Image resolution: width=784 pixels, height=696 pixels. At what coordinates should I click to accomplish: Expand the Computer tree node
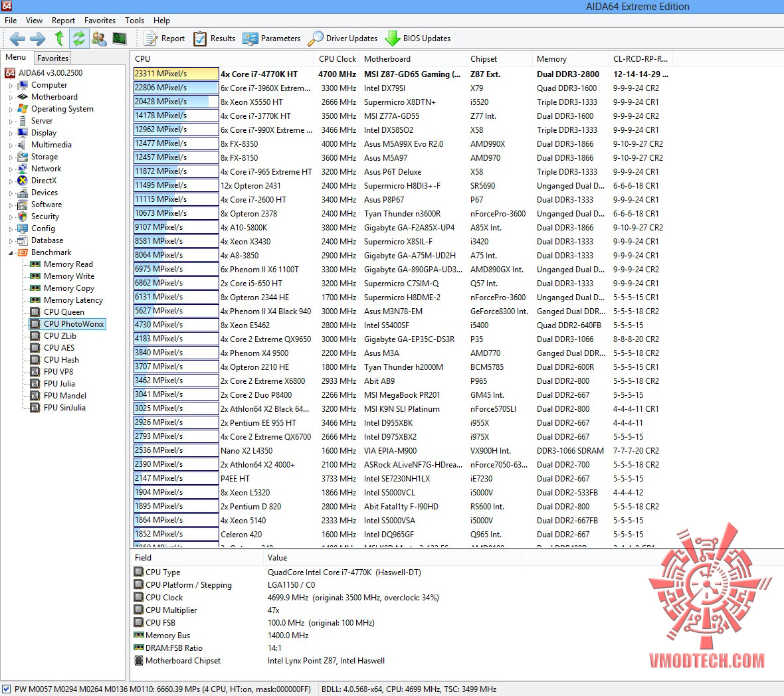[11, 86]
